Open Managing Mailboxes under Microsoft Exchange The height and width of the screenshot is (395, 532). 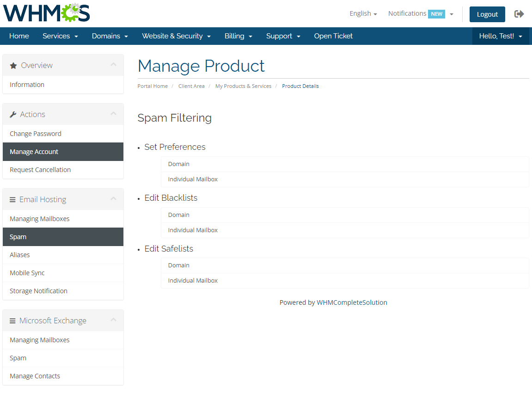[x=63, y=340]
